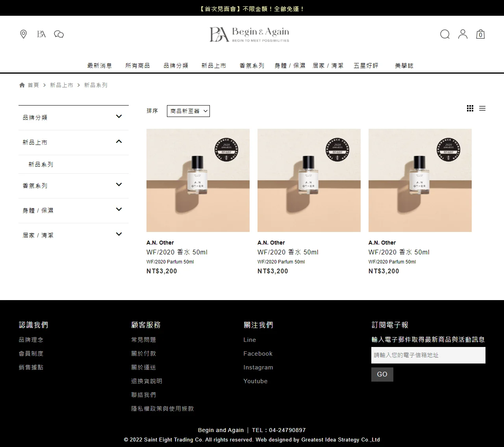Open the 商品新至舊 sort dropdown
The width and height of the screenshot is (504, 447).
[188, 111]
